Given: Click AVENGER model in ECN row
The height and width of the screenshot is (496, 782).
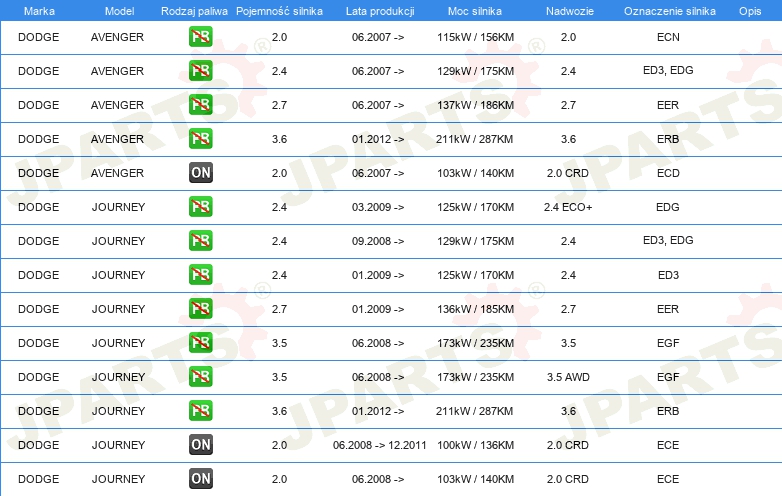Looking at the screenshot, I should click(117, 37).
